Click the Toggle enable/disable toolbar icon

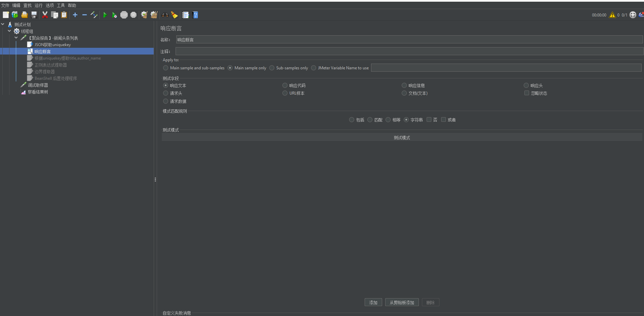[94, 15]
